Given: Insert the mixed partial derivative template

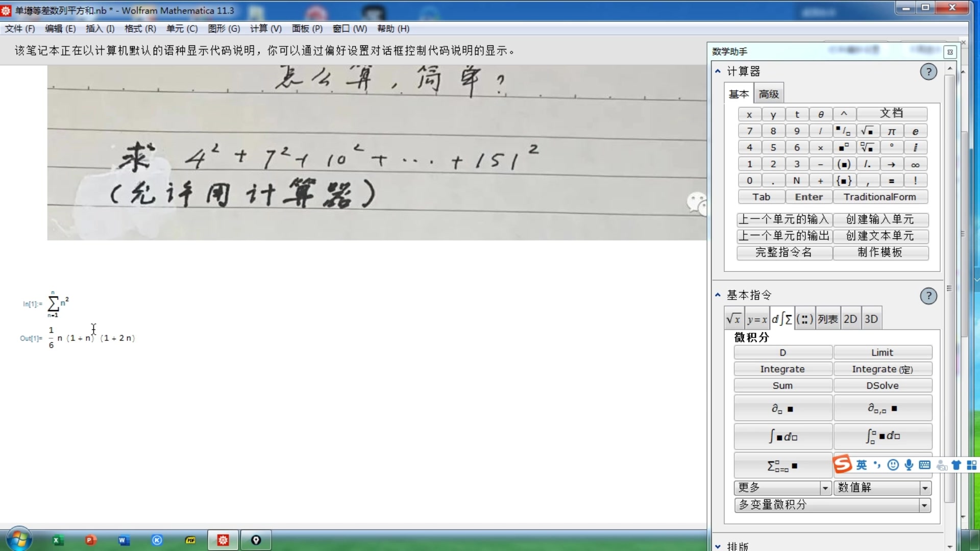Looking at the screenshot, I should click(883, 408).
